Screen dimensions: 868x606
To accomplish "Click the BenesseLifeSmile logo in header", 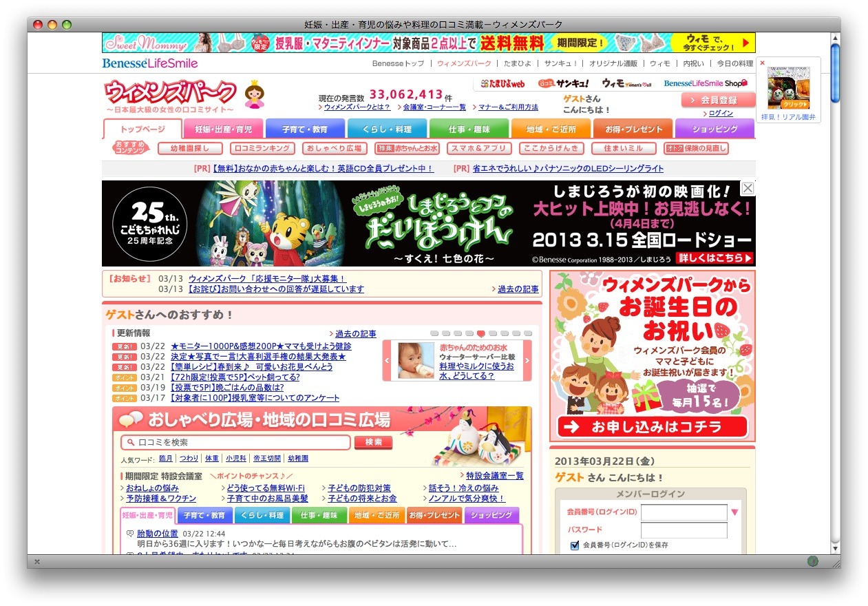I will [x=150, y=63].
